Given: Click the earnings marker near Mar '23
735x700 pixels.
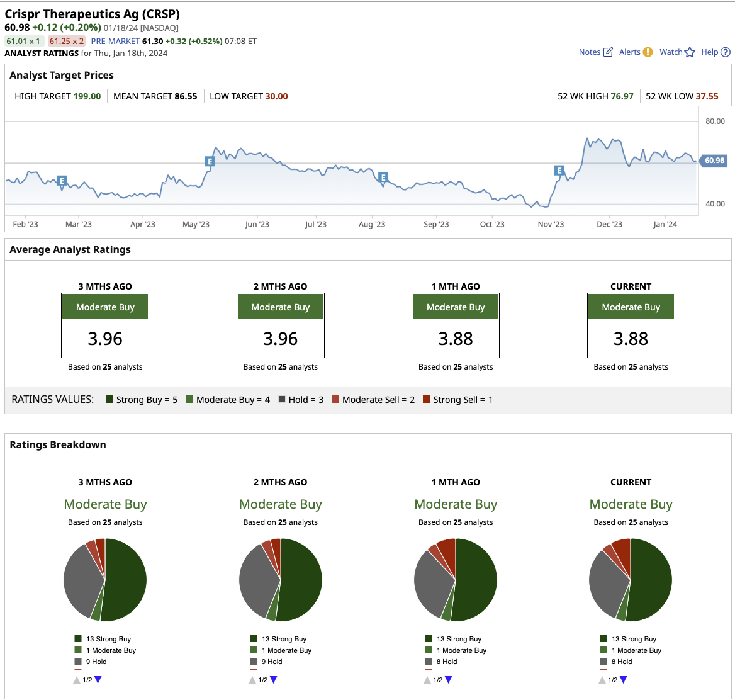Looking at the screenshot, I should point(62,180).
